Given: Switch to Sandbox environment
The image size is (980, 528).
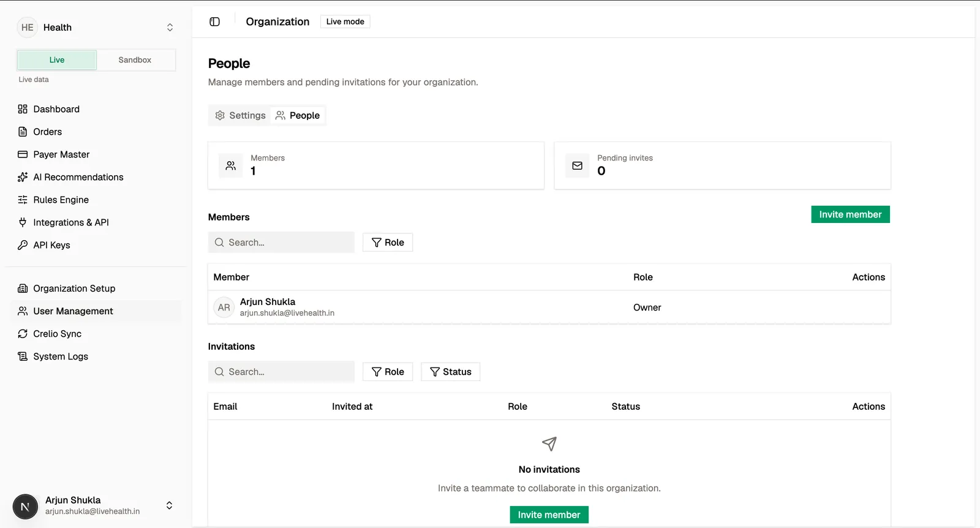Looking at the screenshot, I should coord(135,60).
